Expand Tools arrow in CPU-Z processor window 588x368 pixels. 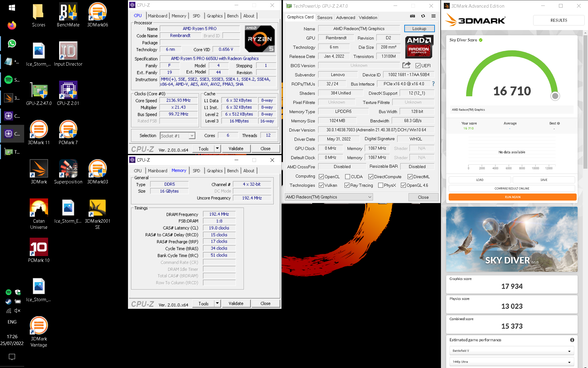coord(217,148)
